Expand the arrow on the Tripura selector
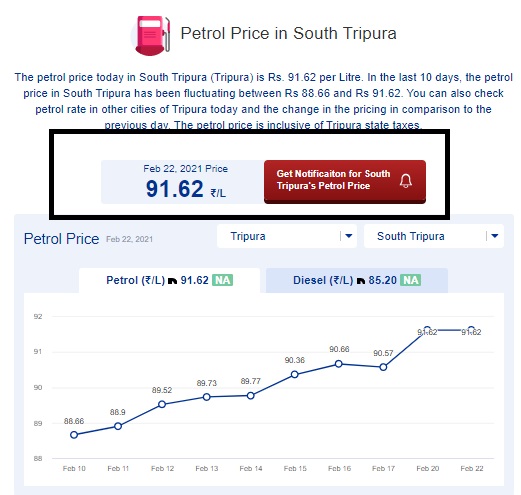This screenshot has height=495, width=521. click(x=349, y=236)
